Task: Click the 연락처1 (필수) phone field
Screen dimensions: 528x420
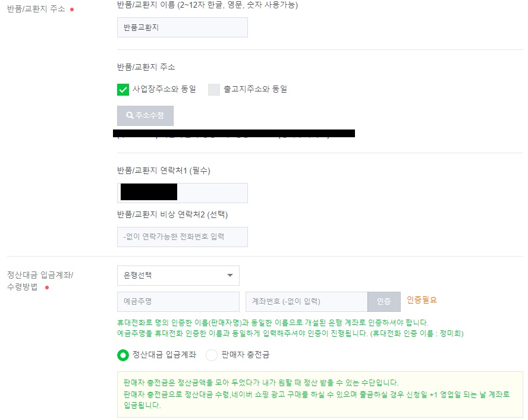Action: [x=182, y=193]
